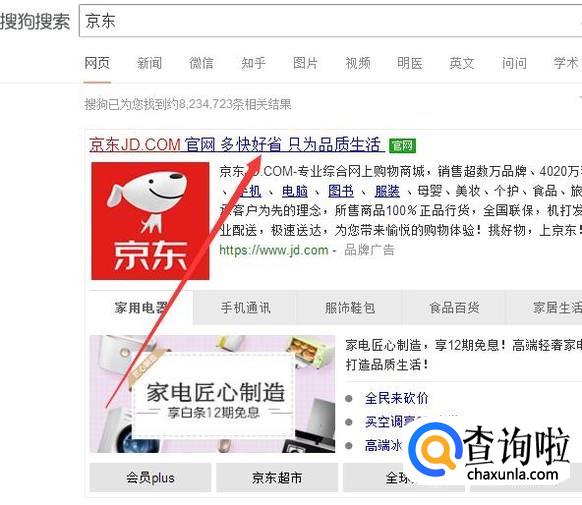
Task: Select the 视频 search tab
Action: click(358, 63)
